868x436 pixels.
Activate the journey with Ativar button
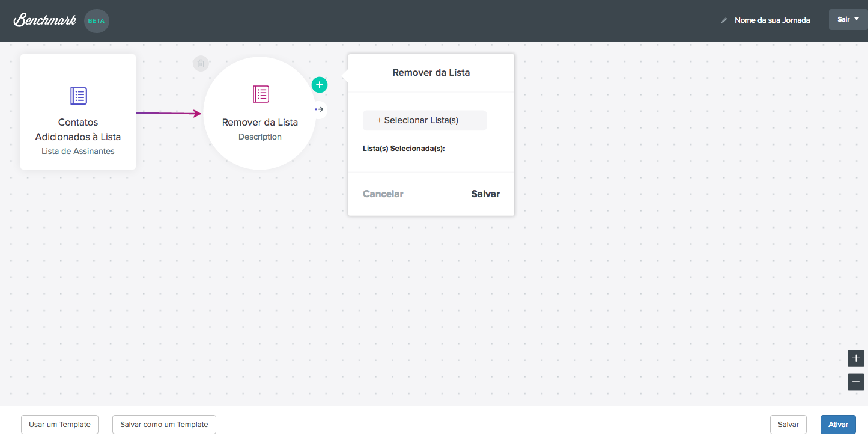click(x=838, y=425)
